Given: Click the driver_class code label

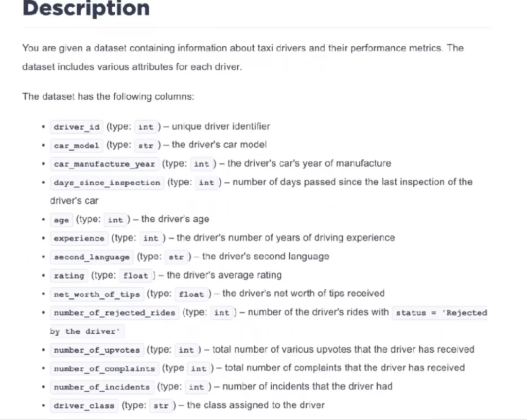Looking at the screenshot, I should (x=84, y=406).
